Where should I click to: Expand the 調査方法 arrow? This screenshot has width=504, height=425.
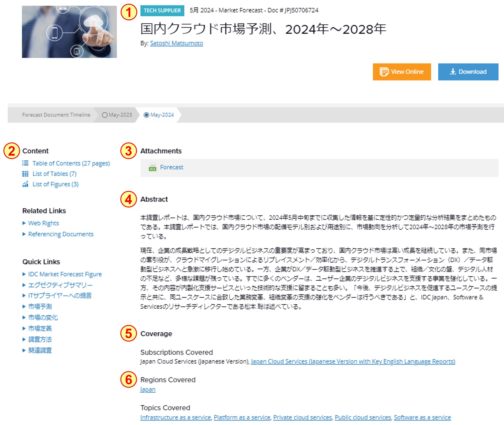(24, 339)
